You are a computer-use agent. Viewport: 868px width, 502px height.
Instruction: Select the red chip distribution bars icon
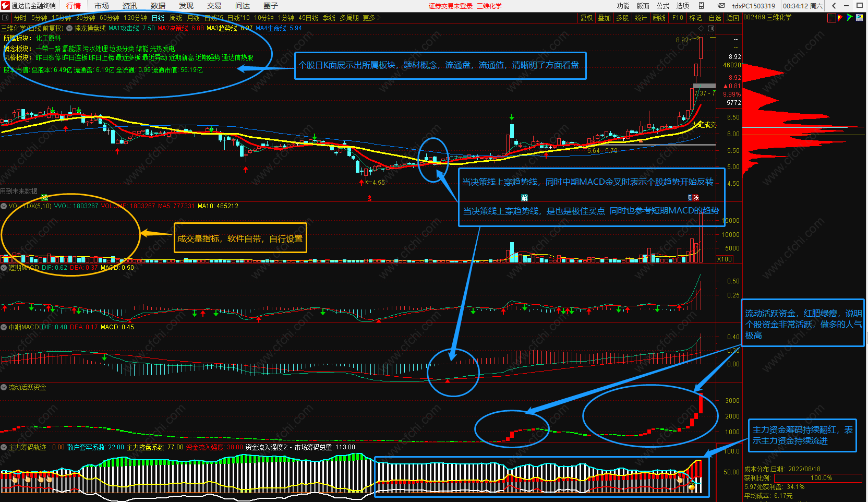(831, 18)
